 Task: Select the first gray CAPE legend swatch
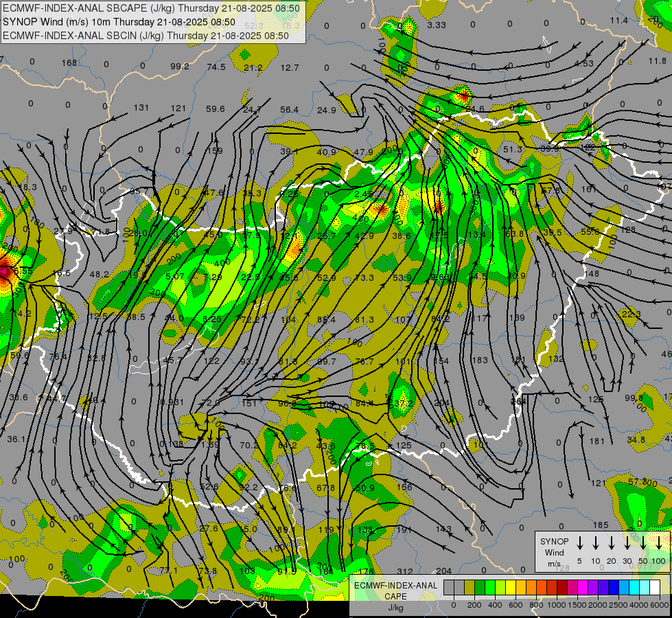point(449,587)
